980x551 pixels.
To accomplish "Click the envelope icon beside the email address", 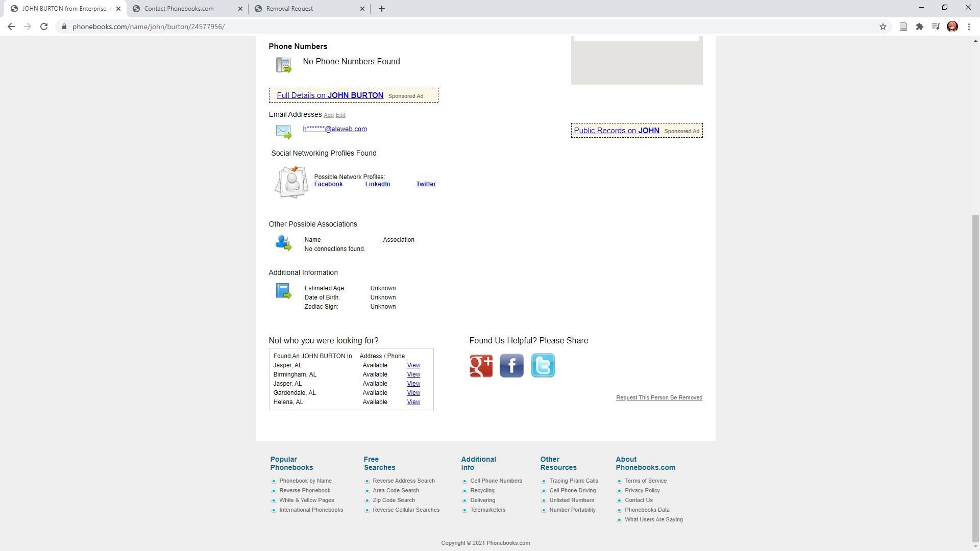I will [283, 132].
